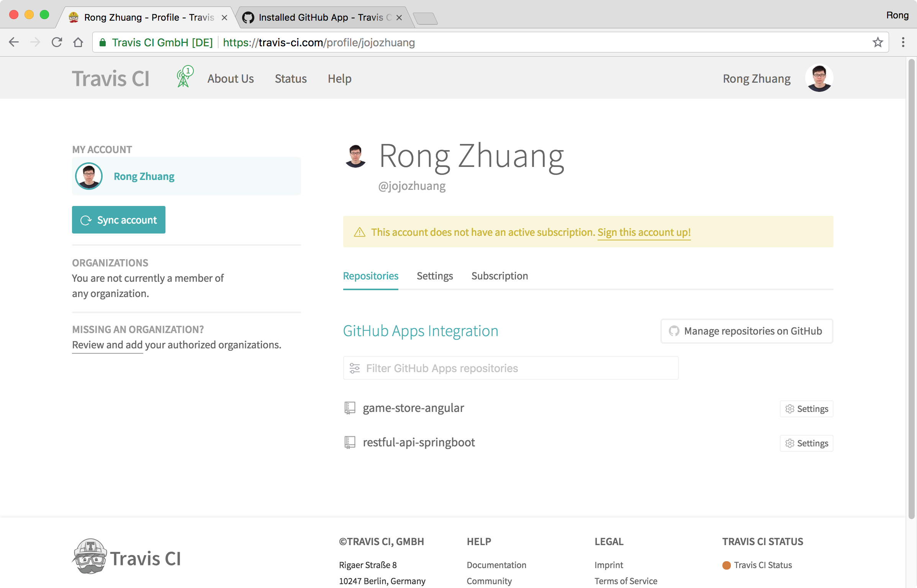Click the orange Travis CI status indicator dot
The image size is (917, 588).
point(726,565)
